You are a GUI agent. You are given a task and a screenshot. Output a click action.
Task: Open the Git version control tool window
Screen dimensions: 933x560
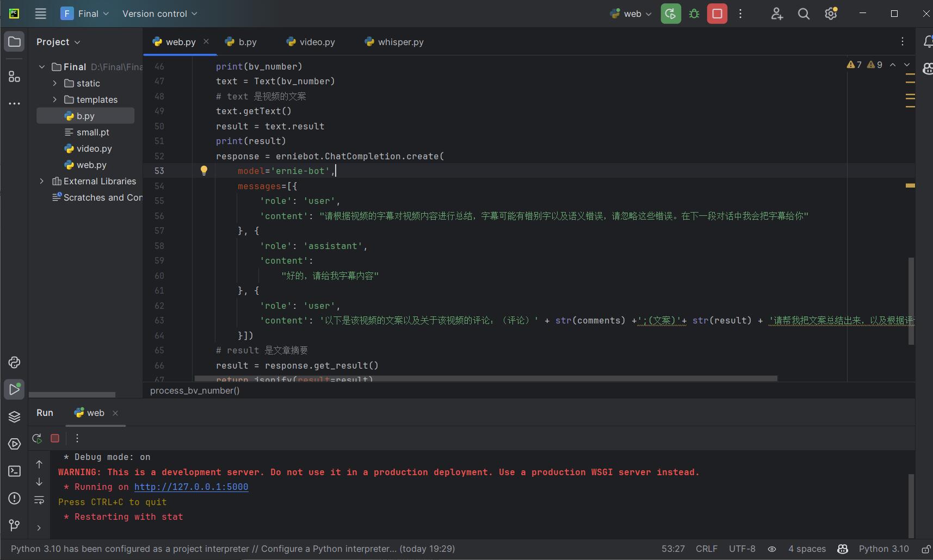(x=14, y=525)
